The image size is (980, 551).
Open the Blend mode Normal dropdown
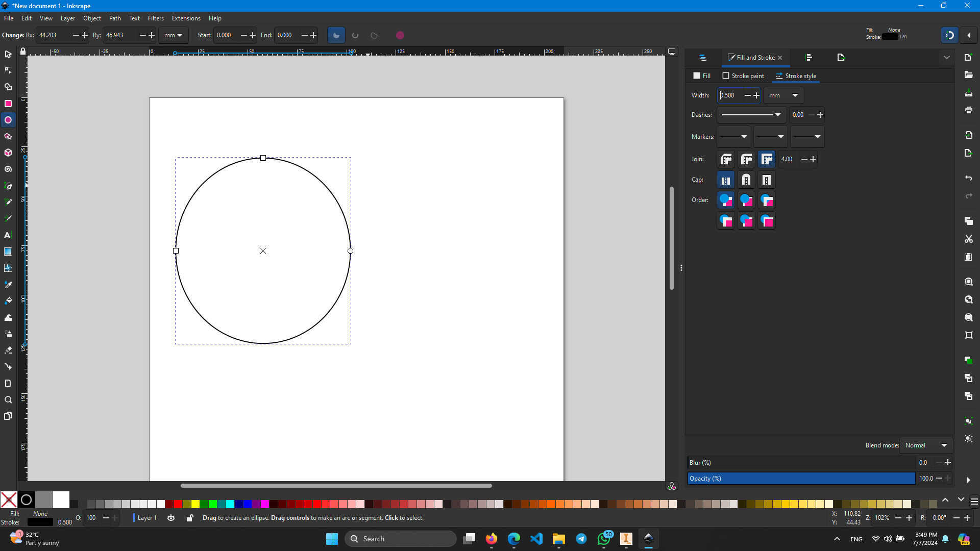[926, 445]
